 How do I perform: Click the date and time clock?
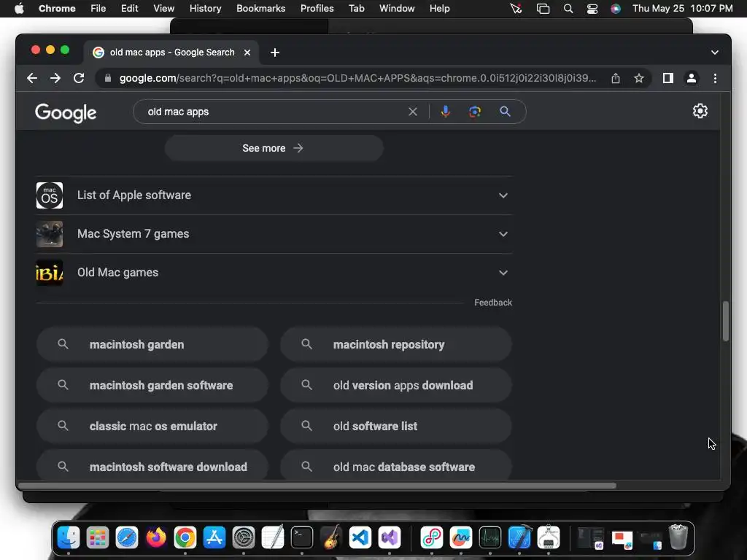(x=683, y=8)
